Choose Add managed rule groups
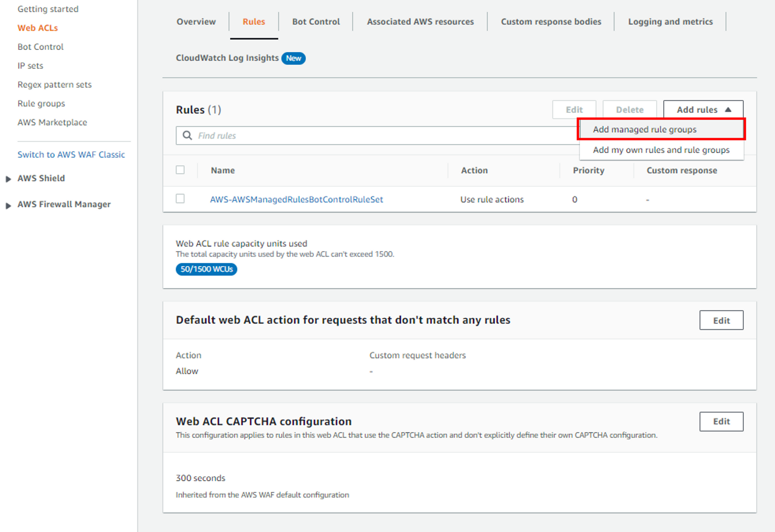The width and height of the screenshot is (775, 532). pyautogui.click(x=644, y=129)
